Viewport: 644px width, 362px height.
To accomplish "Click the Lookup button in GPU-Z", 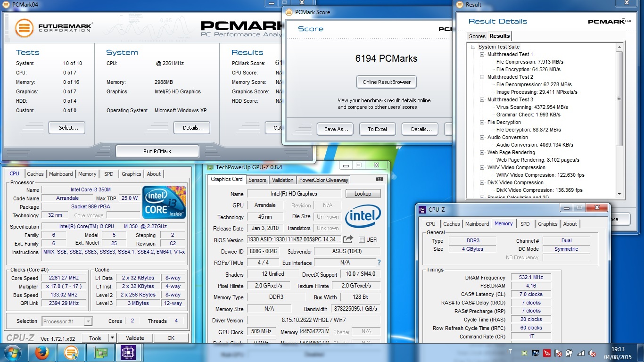I will coord(363,194).
